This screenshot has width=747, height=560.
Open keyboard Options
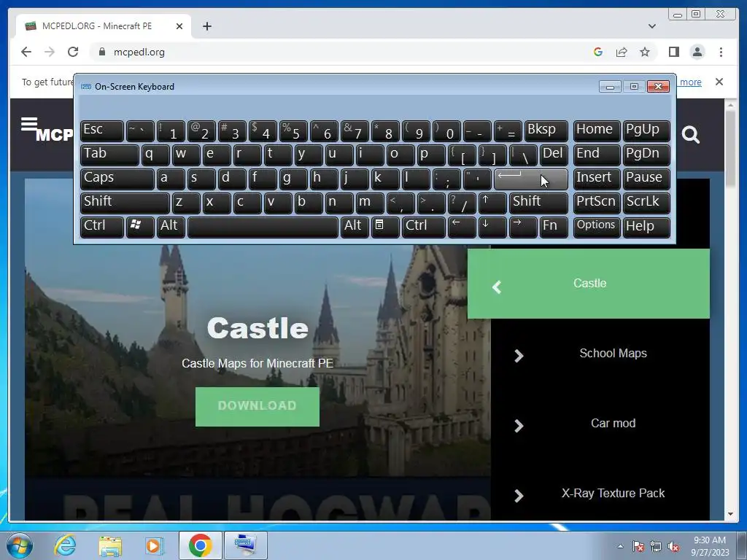[x=597, y=227]
